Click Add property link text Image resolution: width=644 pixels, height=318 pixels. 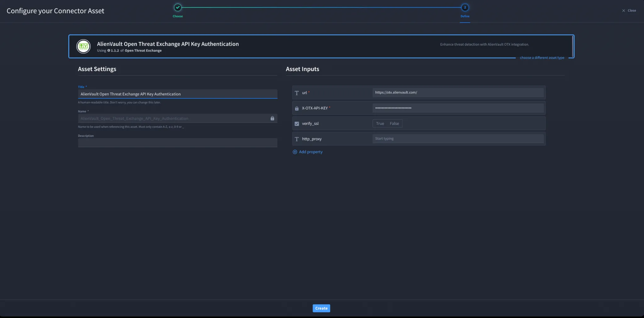click(x=311, y=152)
